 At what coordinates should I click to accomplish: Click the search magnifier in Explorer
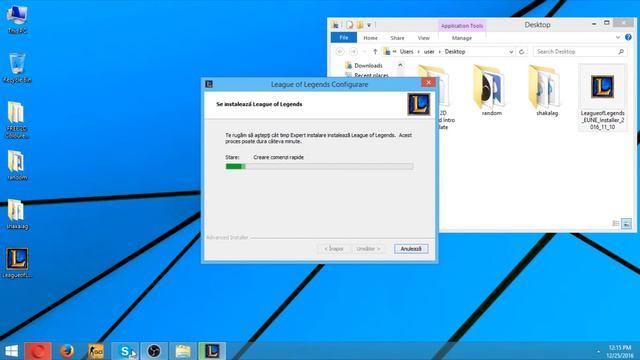pos(621,52)
